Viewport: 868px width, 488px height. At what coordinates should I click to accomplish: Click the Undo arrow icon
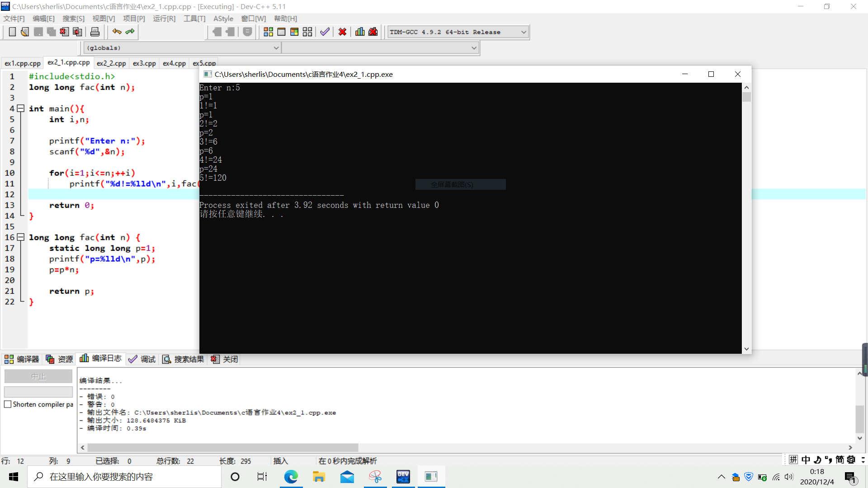[x=117, y=32]
